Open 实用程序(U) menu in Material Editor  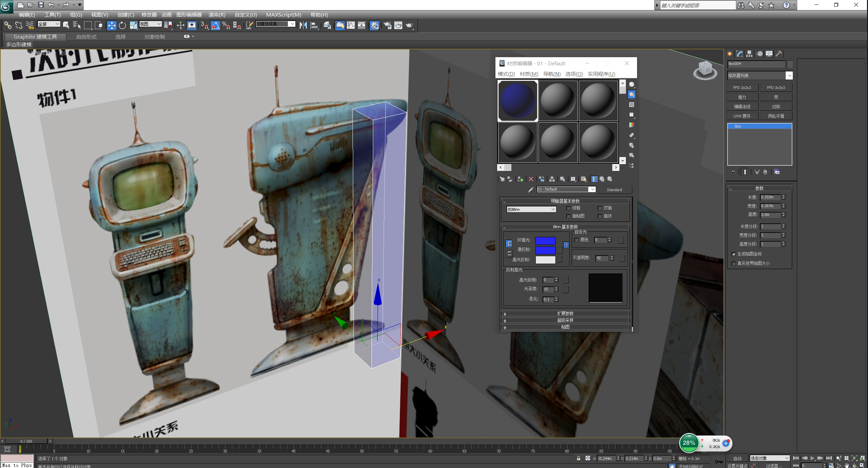pos(601,74)
